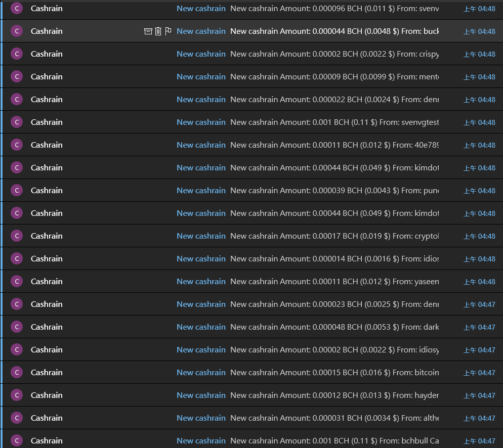Flag the 0.000044 BCH cashrain email
This screenshot has height=448, width=503.
168,31
